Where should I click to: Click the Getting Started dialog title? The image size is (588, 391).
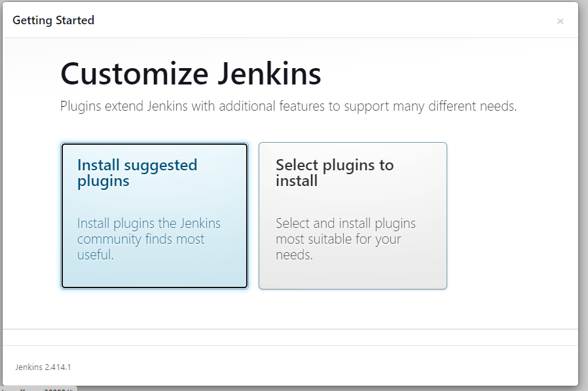[53, 20]
